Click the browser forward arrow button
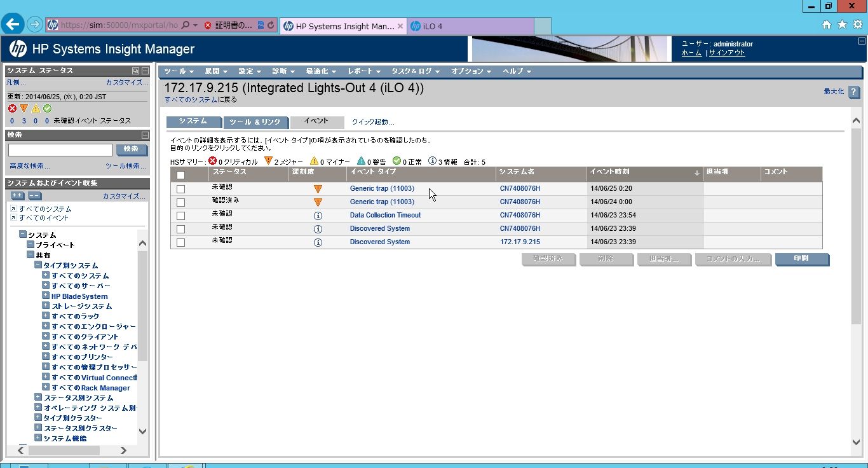Viewport: 868px width, 468px height. tap(35, 25)
